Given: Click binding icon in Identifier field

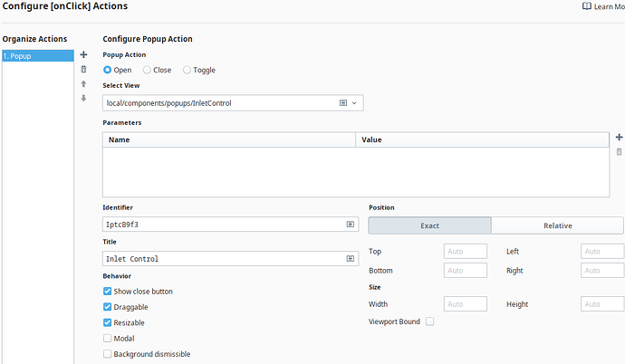Looking at the screenshot, I should coord(350,224).
